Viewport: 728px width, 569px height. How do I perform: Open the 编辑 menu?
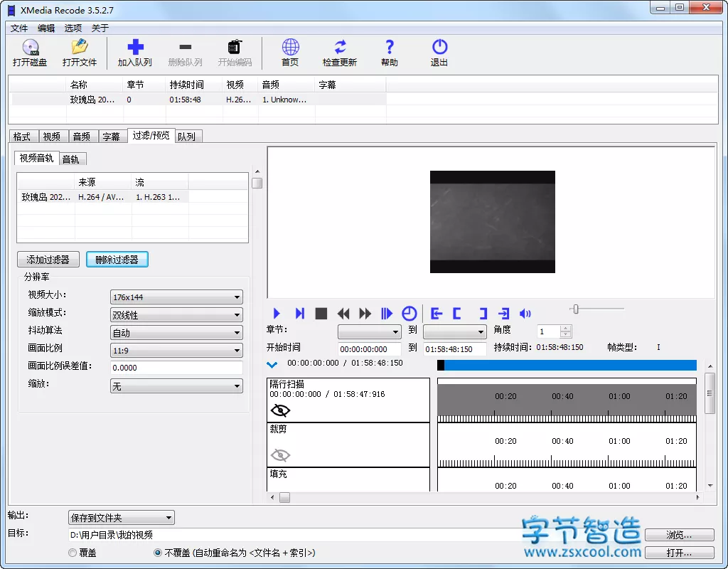point(46,28)
